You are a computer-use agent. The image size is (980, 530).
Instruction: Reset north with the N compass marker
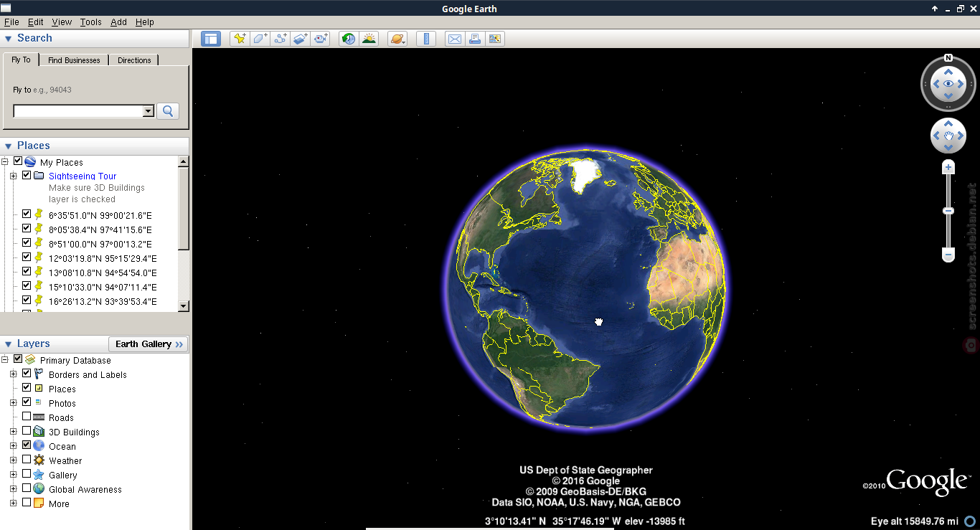pos(948,58)
